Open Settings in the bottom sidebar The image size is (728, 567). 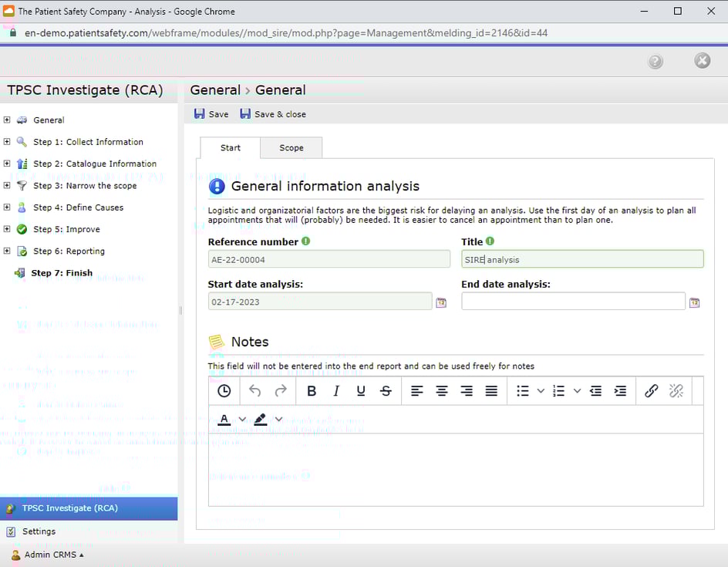pos(39,532)
